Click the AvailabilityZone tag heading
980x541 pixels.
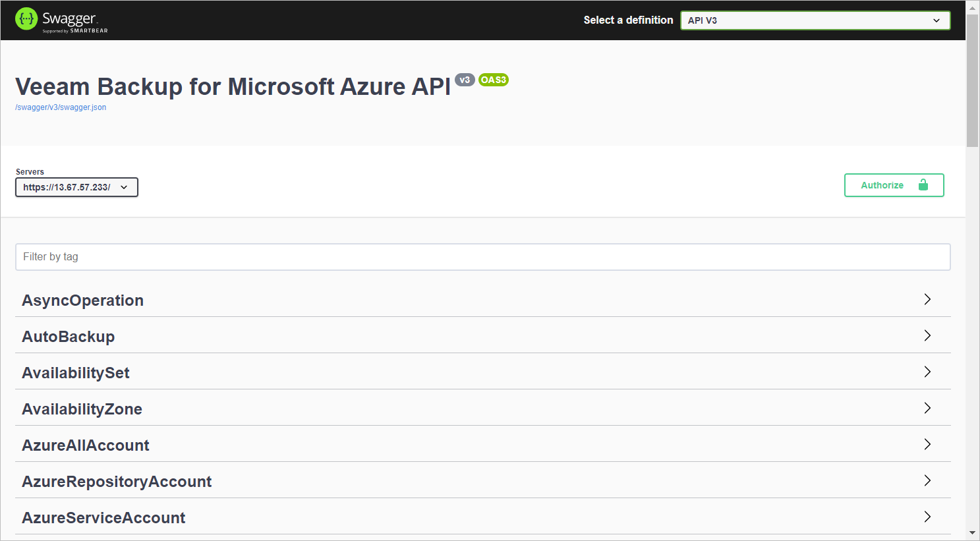pos(82,409)
